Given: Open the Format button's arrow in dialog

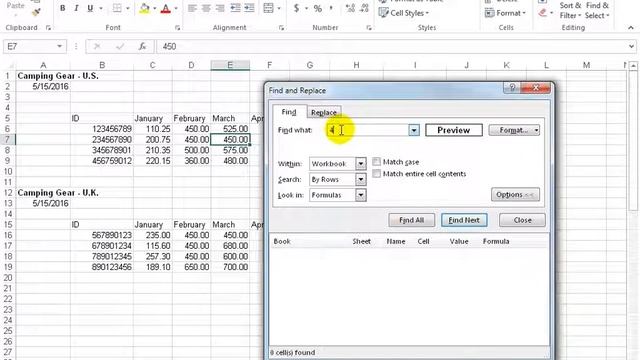Looking at the screenshot, I should tap(536, 130).
